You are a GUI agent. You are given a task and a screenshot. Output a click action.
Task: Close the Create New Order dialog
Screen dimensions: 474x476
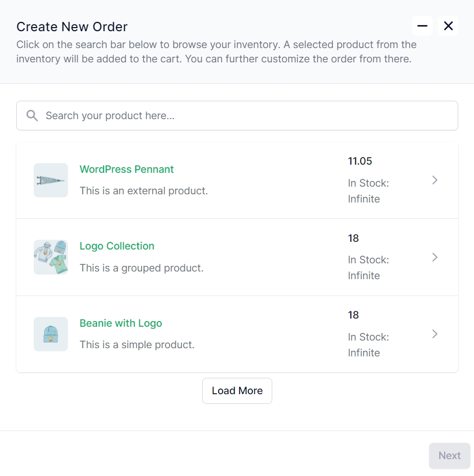tap(448, 26)
